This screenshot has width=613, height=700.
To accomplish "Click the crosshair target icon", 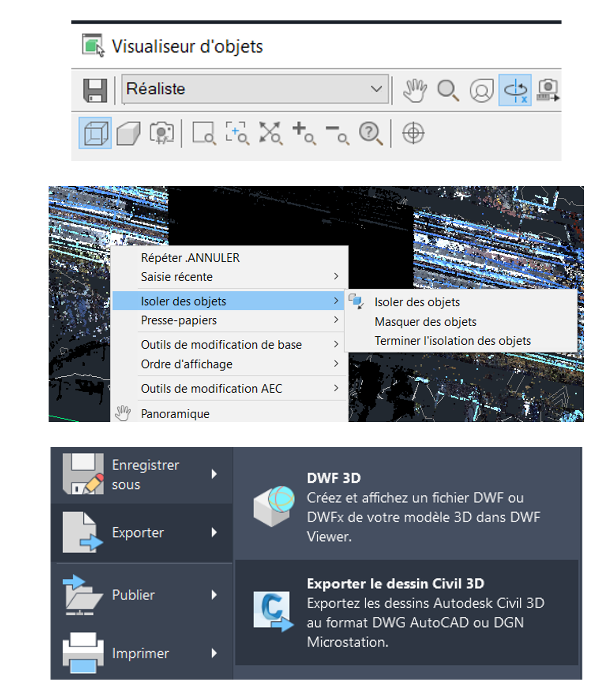I will [413, 133].
